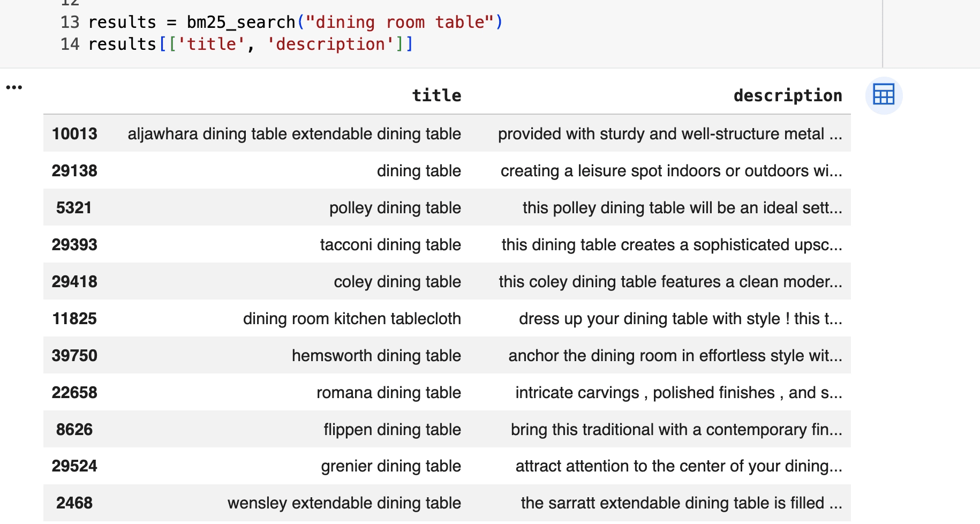Select row index 8626
This screenshot has height=524, width=980.
[74, 429]
